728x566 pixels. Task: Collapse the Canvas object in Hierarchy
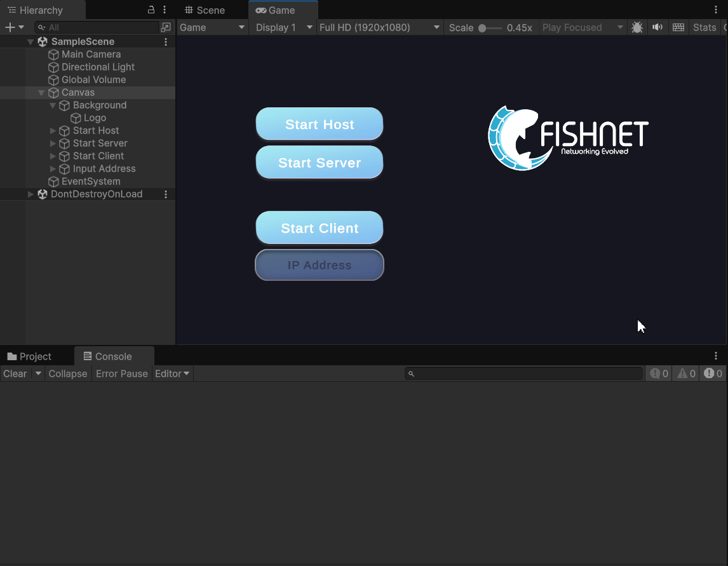coord(42,93)
